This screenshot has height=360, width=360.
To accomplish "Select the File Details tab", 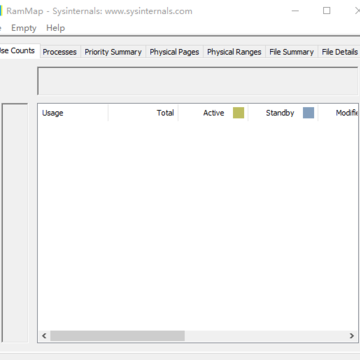I will click(339, 52).
